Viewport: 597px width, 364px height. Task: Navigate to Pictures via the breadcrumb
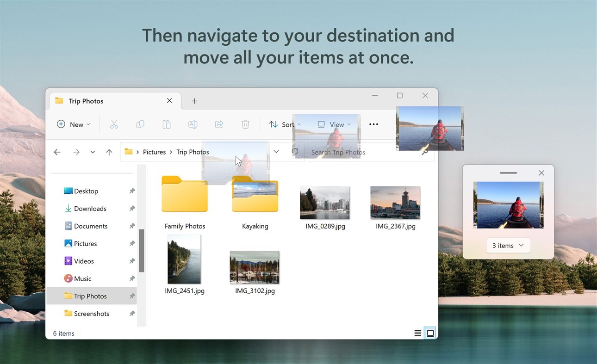pos(154,152)
